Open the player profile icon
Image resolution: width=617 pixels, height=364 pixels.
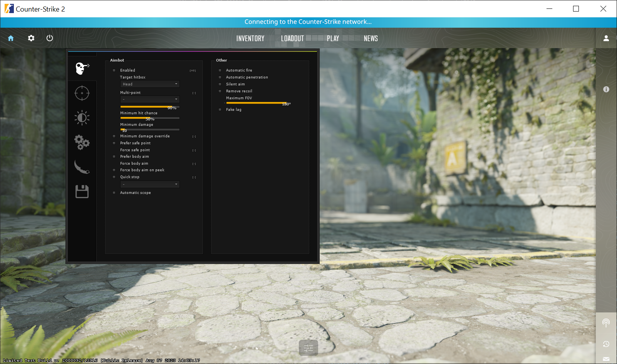tap(606, 38)
